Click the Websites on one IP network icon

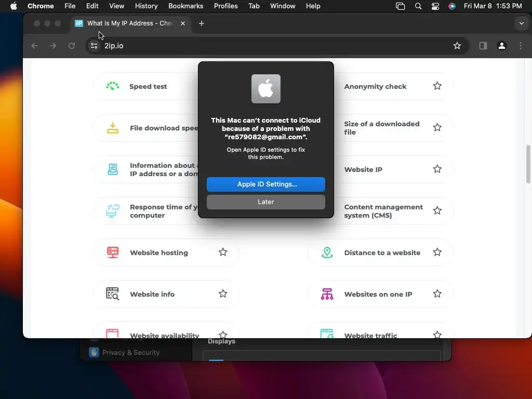click(327, 294)
